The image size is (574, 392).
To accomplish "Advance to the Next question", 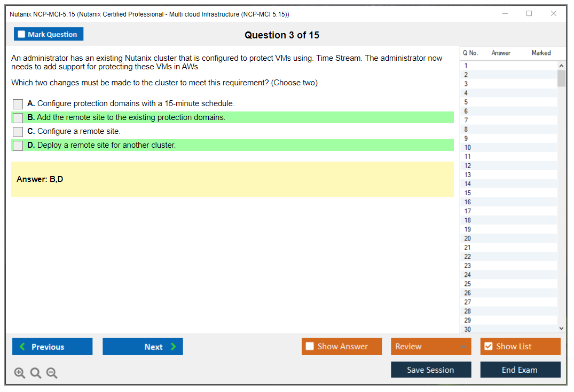I will pos(143,347).
